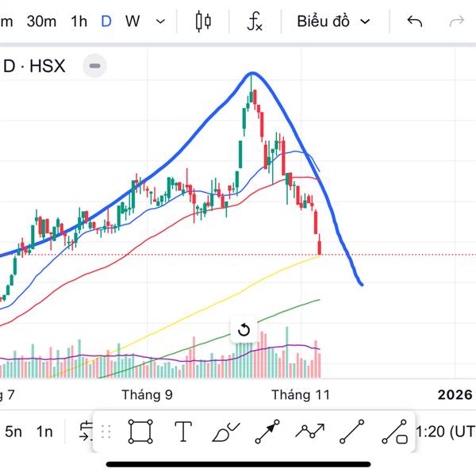The image size is (476, 476).
Task: Expand the more timeframes chevron
Action: click(161, 21)
